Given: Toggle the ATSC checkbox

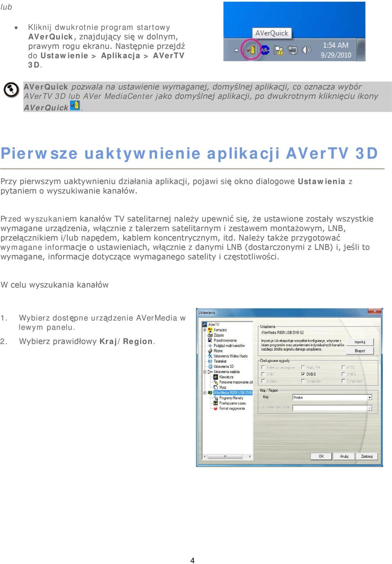Looking at the screenshot, I should point(343,367).
